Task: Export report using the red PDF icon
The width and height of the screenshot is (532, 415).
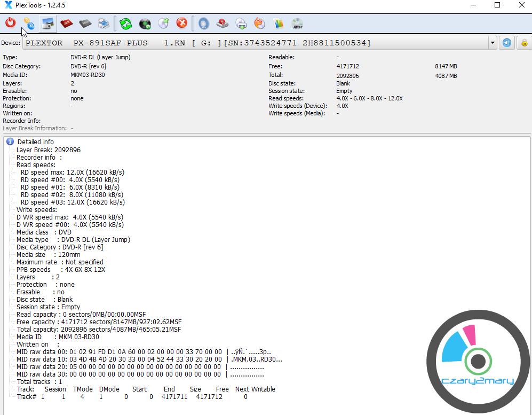Action: click(66, 24)
